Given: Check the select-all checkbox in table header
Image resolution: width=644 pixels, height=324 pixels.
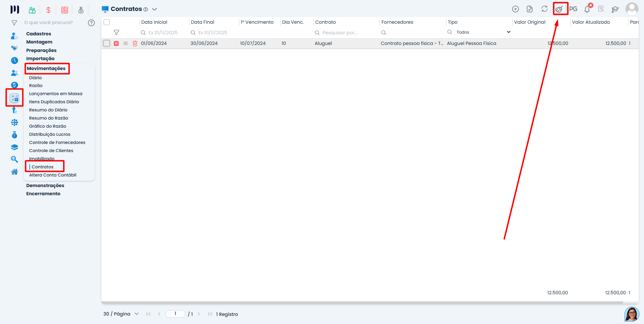Looking at the screenshot, I should (107, 22).
